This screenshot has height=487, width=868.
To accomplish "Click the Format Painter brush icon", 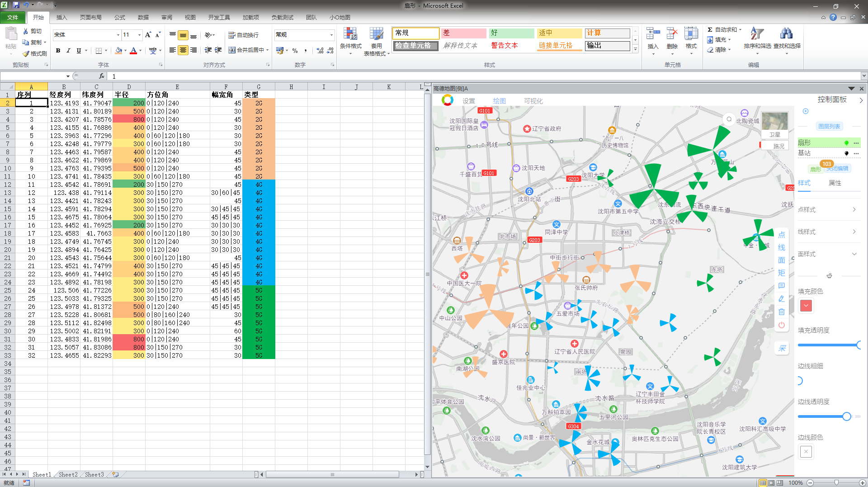I will [x=26, y=53].
